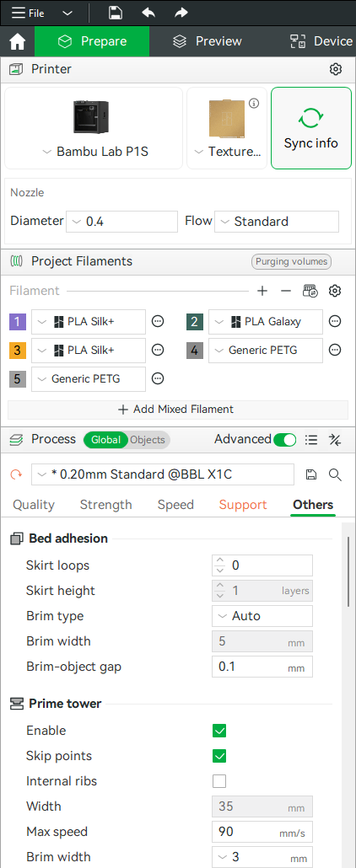Open the Device tab

pyautogui.click(x=321, y=41)
